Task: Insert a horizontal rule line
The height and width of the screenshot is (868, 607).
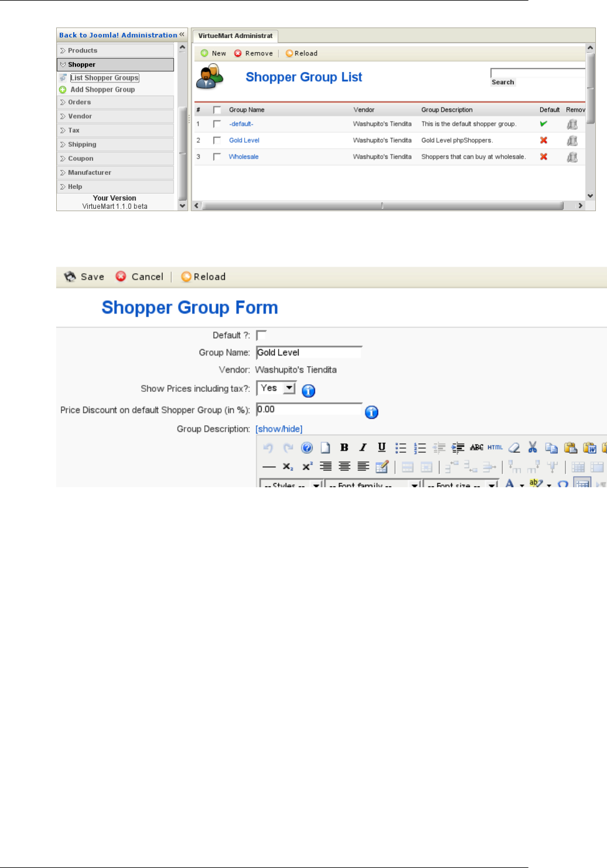Action: tap(269, 467)
